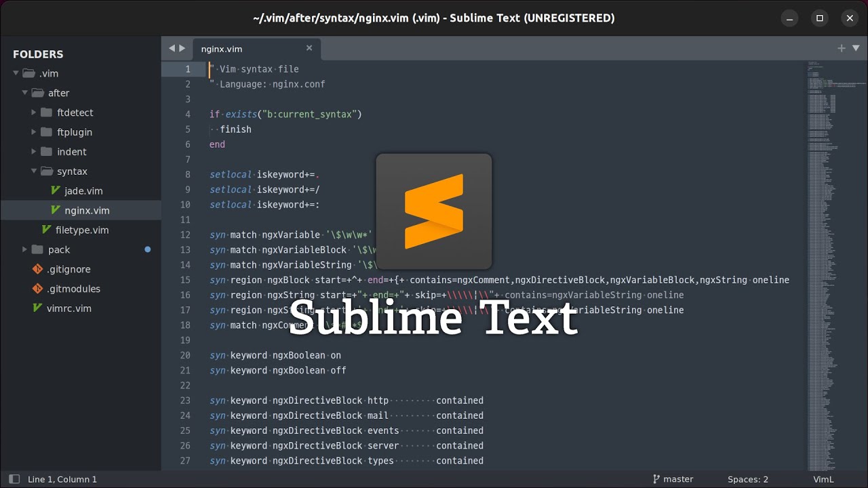Open filetype.vim from the sidebar

[81, 230]
